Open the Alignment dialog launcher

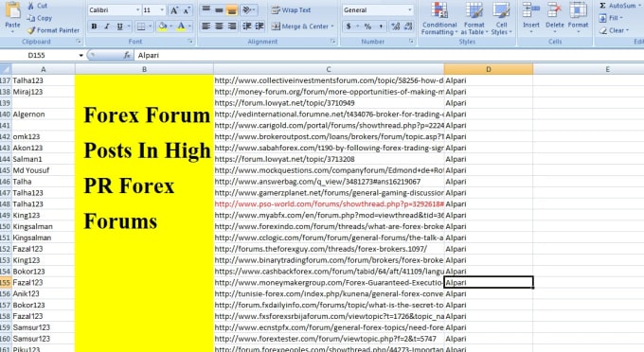pyautogui.click(x=332, y=42)
